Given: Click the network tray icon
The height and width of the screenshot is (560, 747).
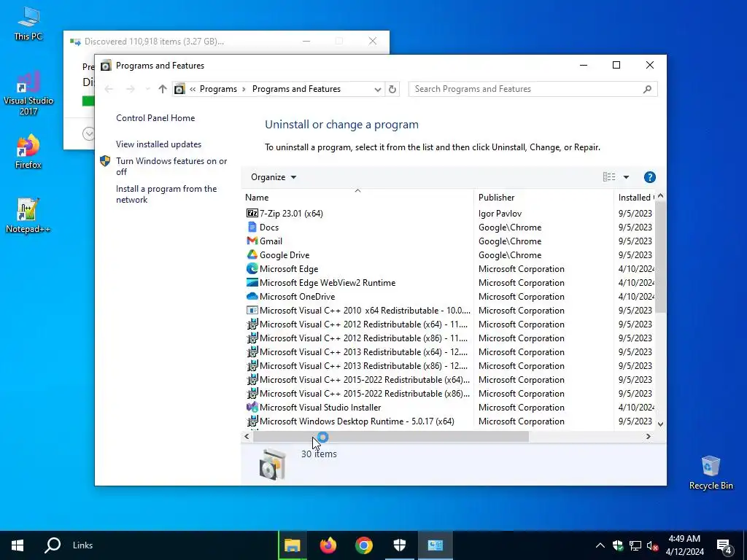Looking at the screenshot, I should (x=635, y=545).
